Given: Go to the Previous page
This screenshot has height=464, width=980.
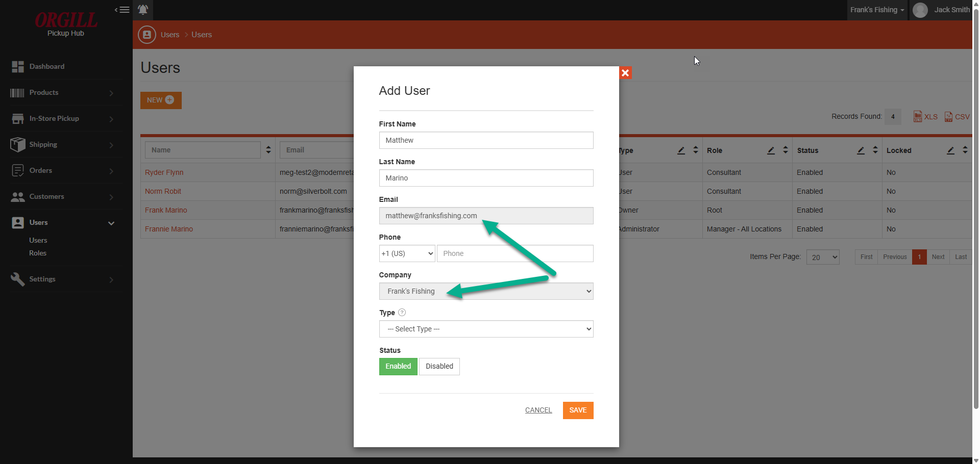Looking at the screenshot, I should 895,257.
